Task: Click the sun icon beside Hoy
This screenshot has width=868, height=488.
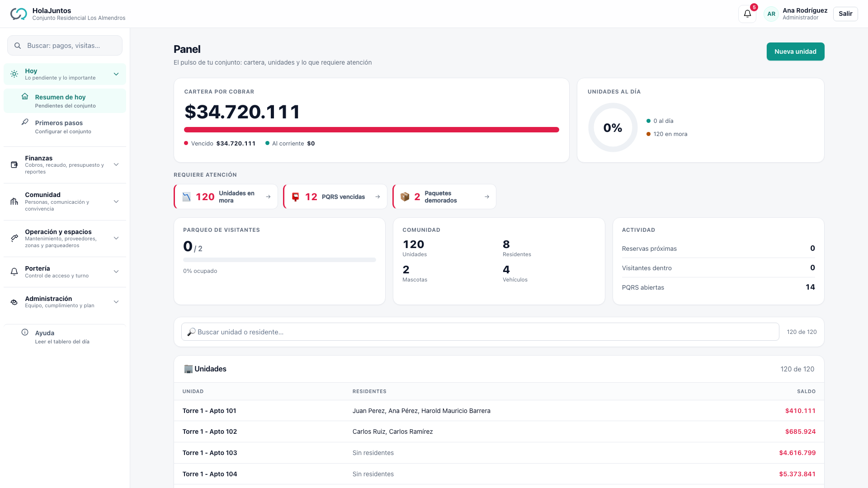Action: [x=14, y=74]
